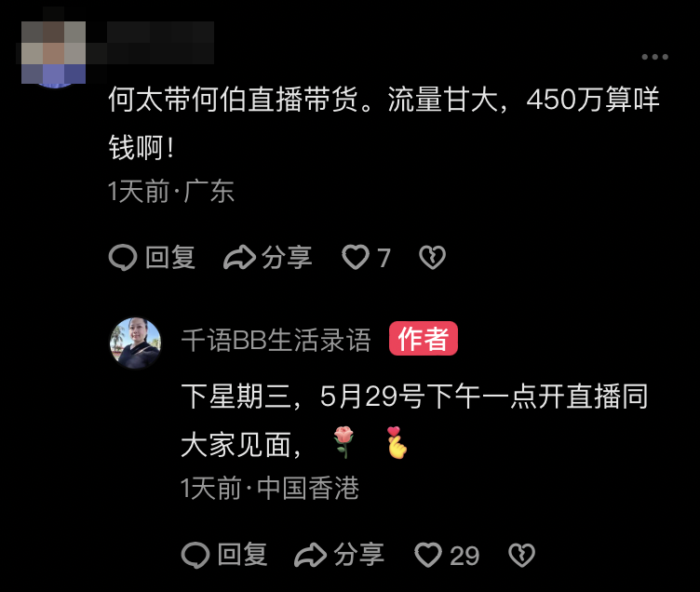Open the blurred commenter's username
Viewport: 700px width, 592px height.
click(160, 43)
